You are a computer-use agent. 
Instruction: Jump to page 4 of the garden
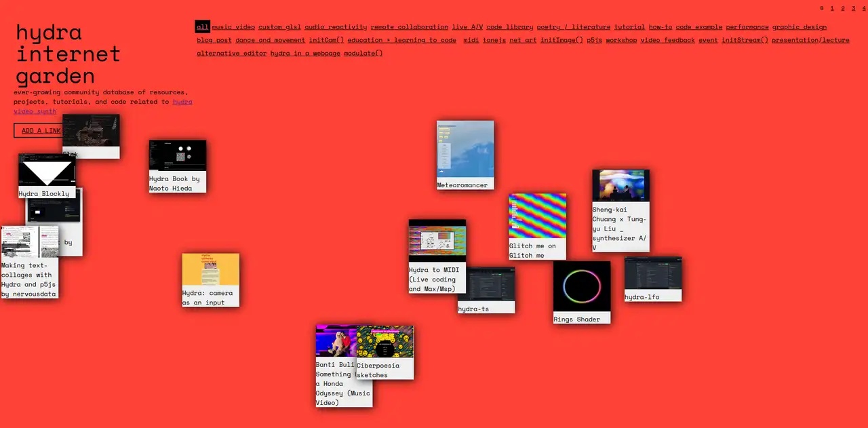click(x=863, y=7)
